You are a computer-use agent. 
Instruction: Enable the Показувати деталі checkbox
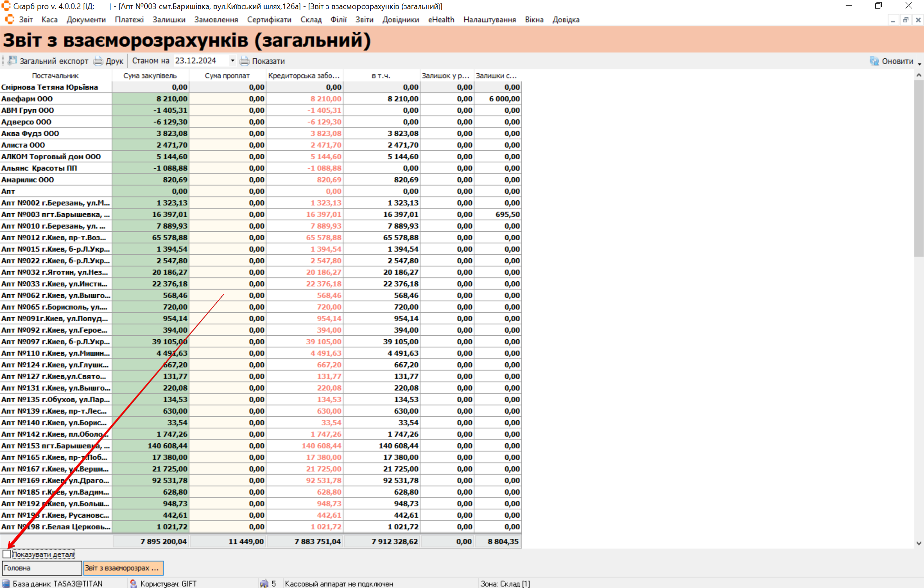coord(7,554)
